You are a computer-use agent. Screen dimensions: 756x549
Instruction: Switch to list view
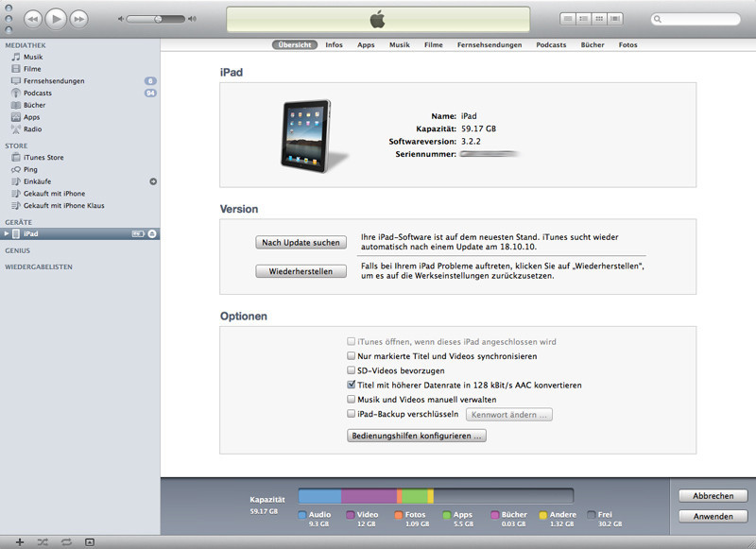[x=568, y=19]
